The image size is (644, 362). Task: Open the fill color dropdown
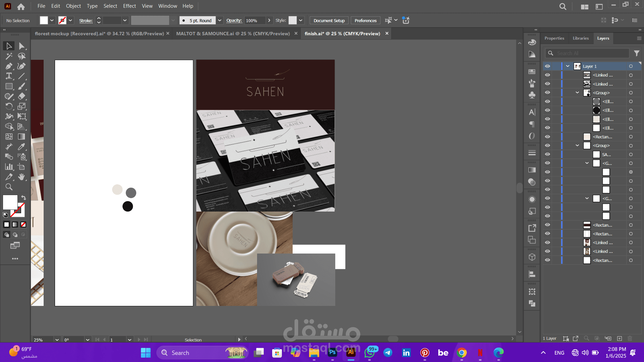52,20
